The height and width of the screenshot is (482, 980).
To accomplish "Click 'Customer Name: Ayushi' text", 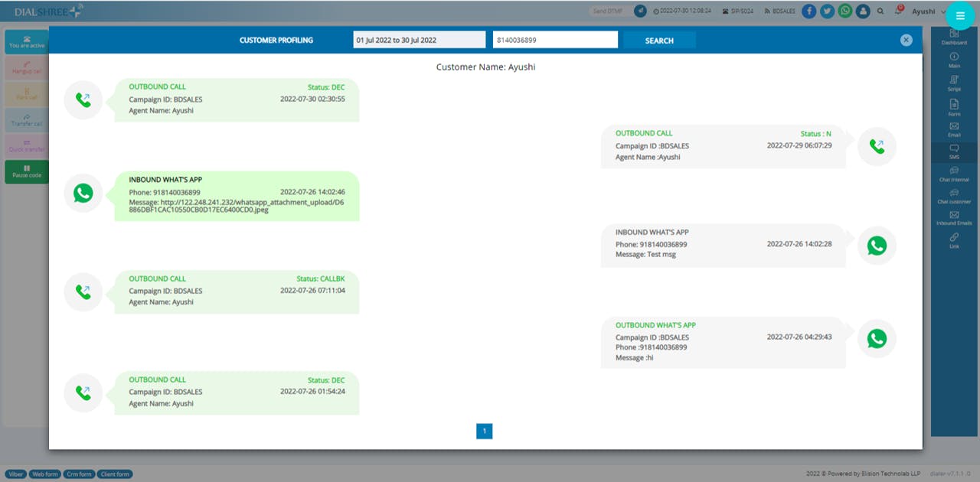I will (x=485, y=67).
